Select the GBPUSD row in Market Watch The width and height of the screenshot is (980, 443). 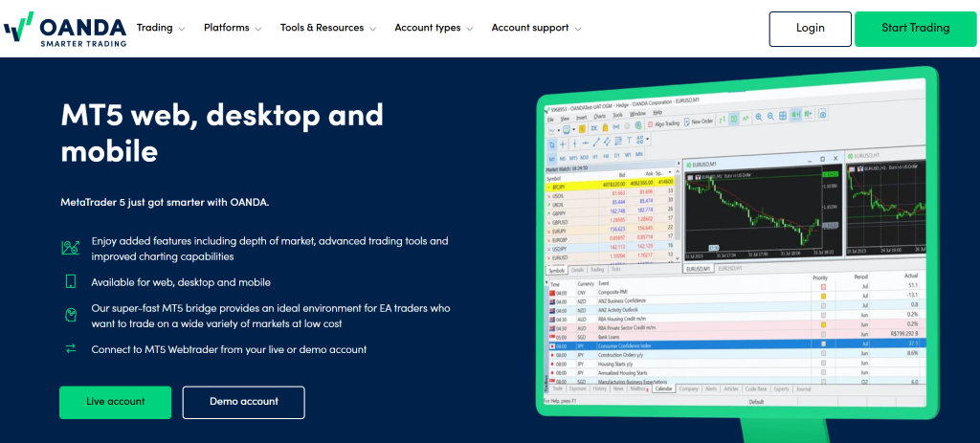tap(610, 221)
